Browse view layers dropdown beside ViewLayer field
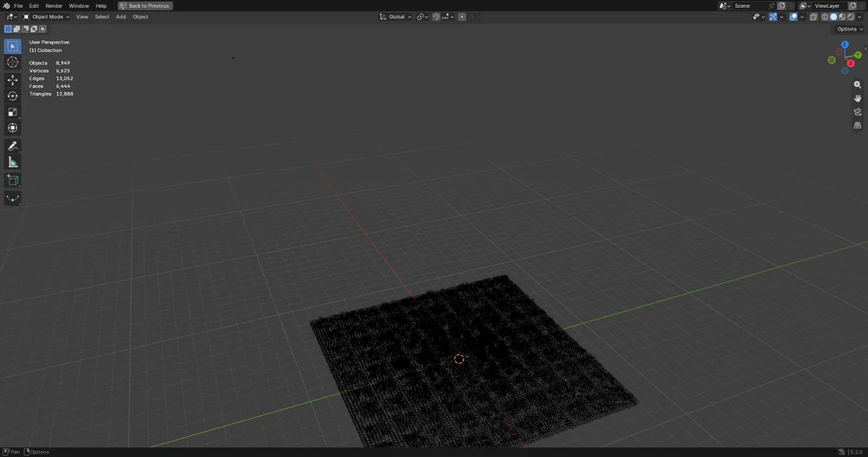 (805, 5)
